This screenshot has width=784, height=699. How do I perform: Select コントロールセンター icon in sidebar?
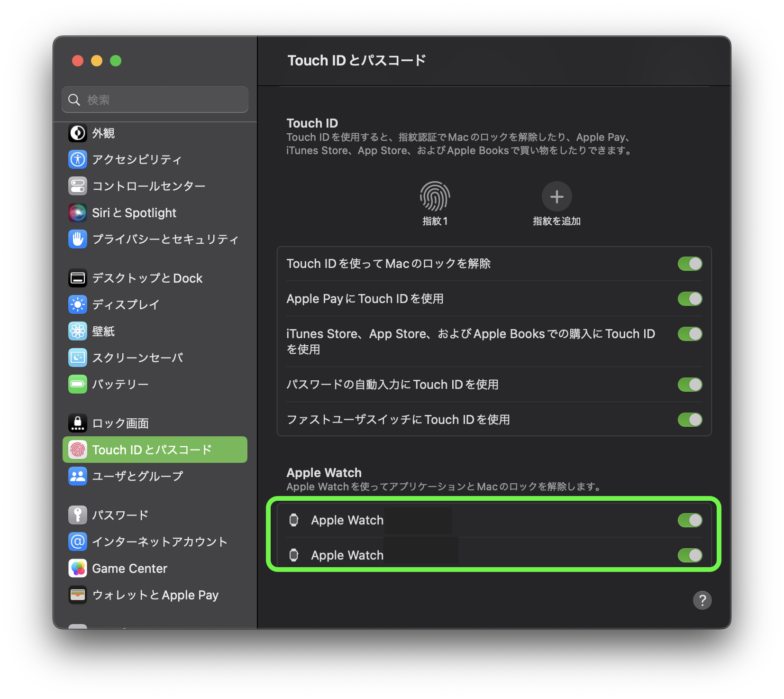pyautogui.click(x=78, y=186)
